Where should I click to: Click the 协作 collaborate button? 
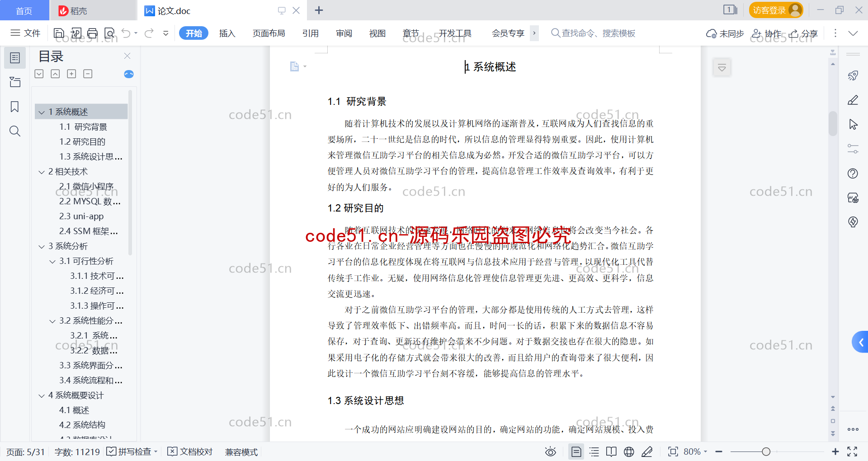coord(766,33)
